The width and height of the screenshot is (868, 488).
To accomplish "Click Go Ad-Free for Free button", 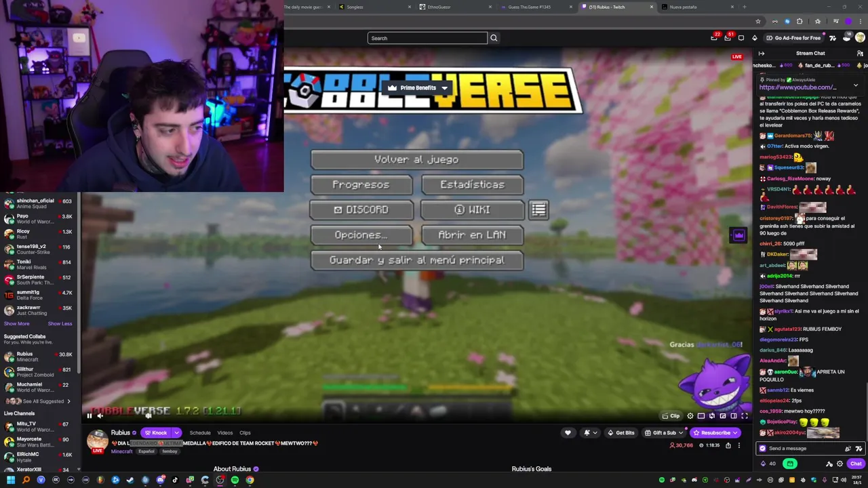I will click(x=793, y=38).
